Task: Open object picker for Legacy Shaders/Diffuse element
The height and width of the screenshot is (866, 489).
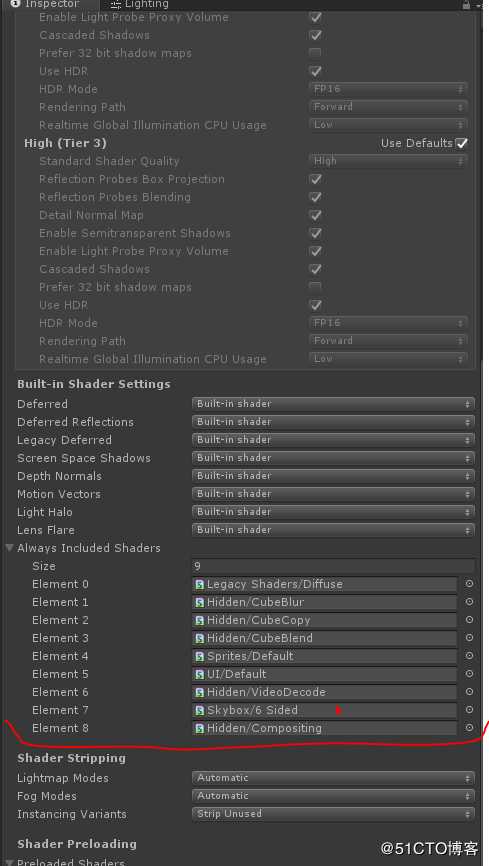Action: [x=469, y=584]
